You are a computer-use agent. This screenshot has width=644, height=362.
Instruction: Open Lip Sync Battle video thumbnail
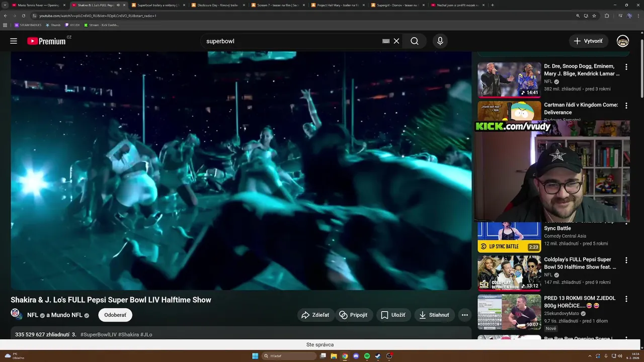coord(509,237)
